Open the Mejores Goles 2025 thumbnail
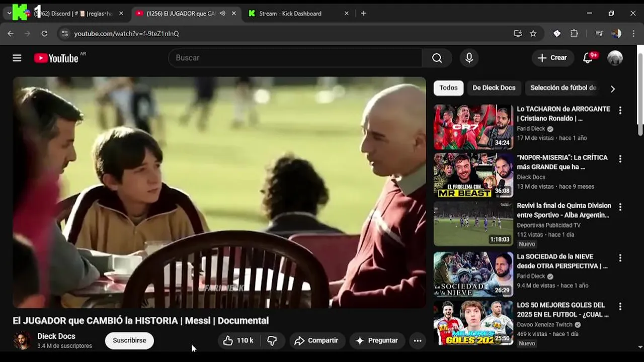The width and height of the screenshot is (644, 362). click(473, 323)
